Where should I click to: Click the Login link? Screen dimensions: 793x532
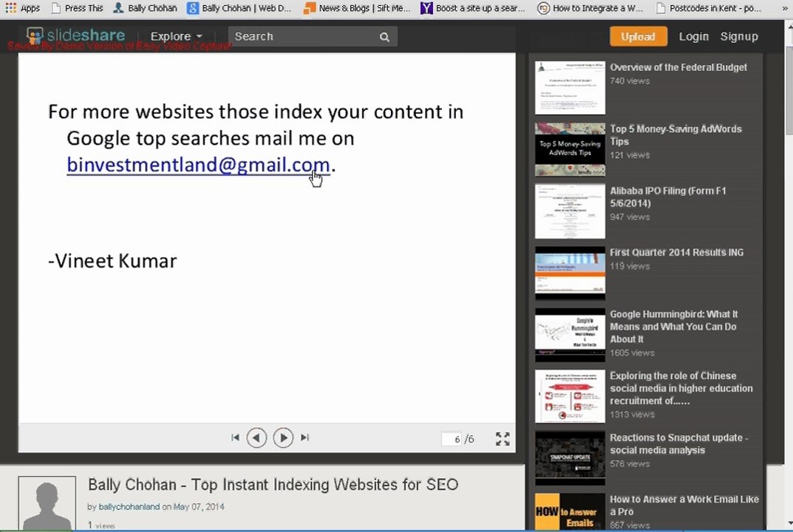tap(693, 36)
